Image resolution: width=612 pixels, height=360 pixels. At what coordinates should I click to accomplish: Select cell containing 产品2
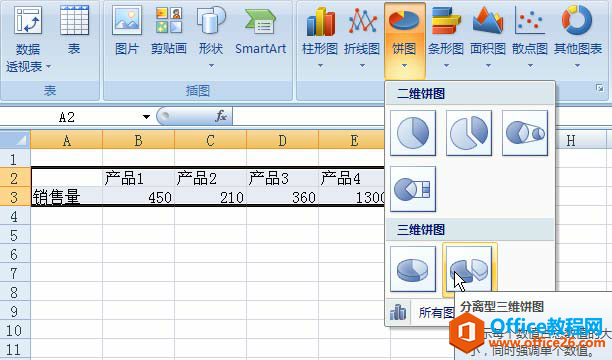pos(210,178)
